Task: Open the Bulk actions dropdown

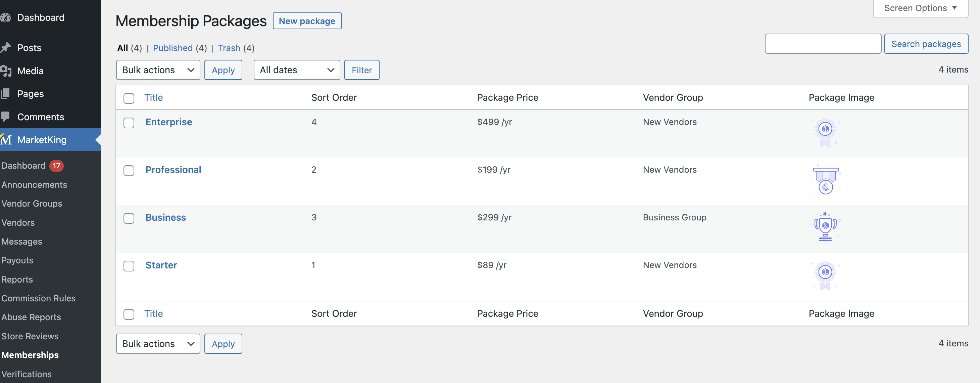Action: click(158, 70)
